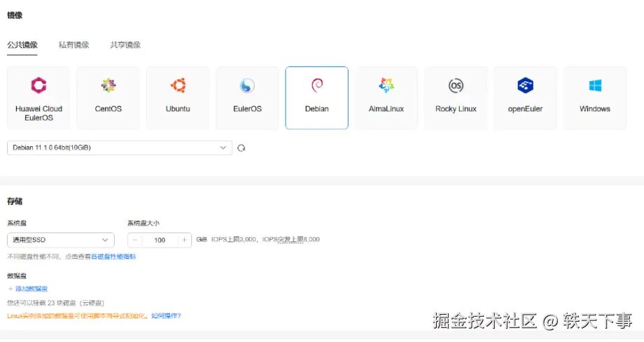Viewport: 644px width, 342px height.
Task: Choose the AlmaLinux image card
Action: (386, 98)
